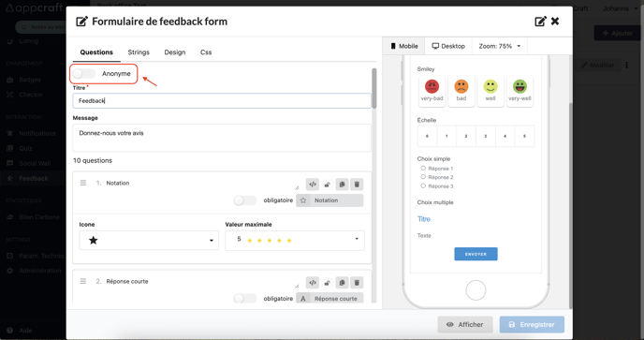644x340 pixels.
Task: Switch preview to Mobile
Action: point(403,46)
